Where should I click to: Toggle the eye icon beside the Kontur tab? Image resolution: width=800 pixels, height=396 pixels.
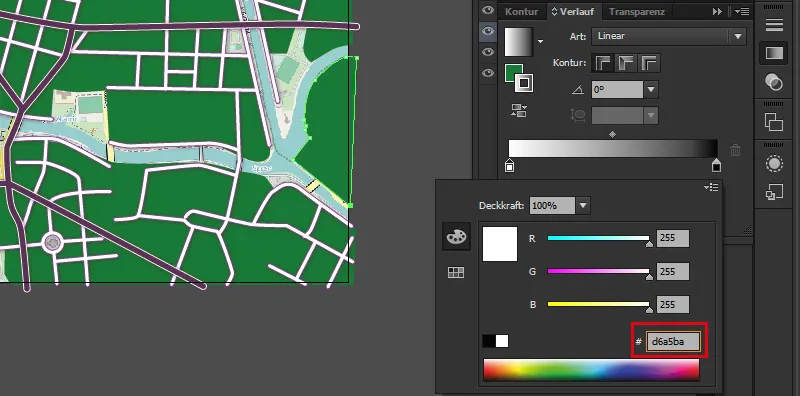tap(488, 9)
